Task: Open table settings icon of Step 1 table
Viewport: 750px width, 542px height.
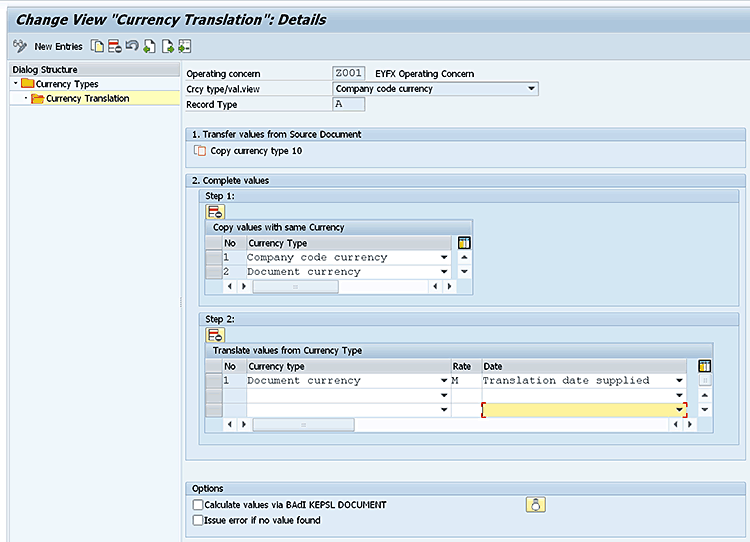Action: click(464, 243)
